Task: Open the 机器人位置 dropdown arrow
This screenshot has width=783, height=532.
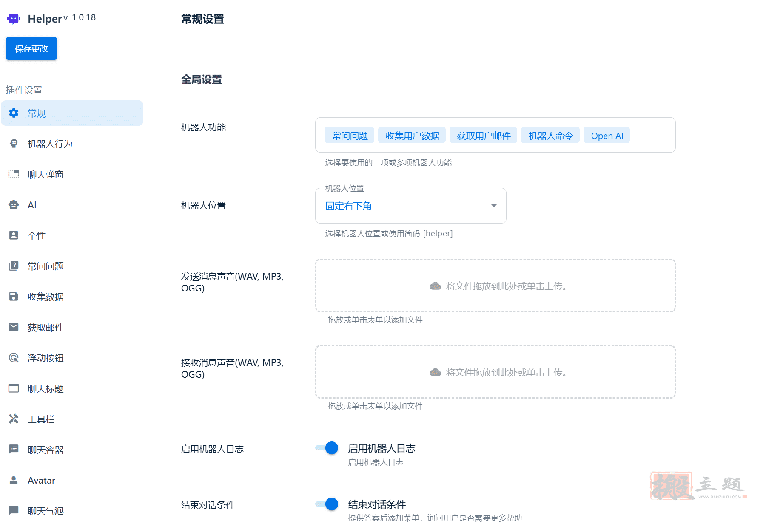Action: click(494, 206)
